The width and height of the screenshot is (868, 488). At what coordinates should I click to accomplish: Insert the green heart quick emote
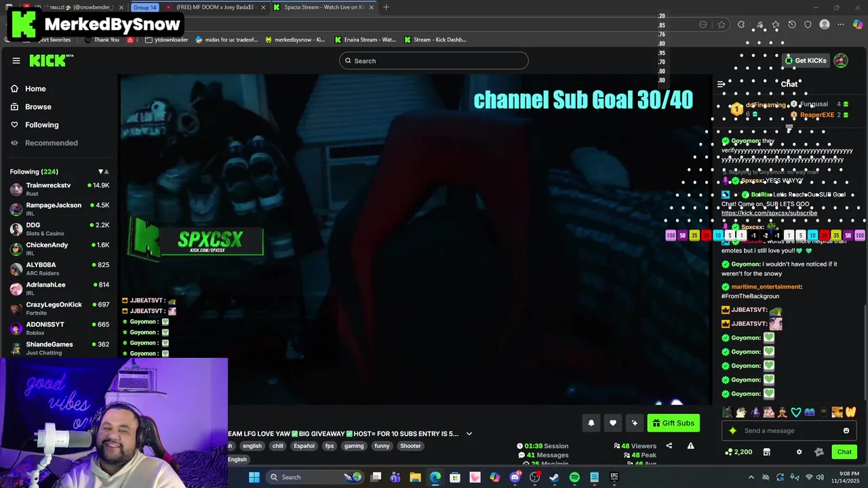click(x=796, y=412)
